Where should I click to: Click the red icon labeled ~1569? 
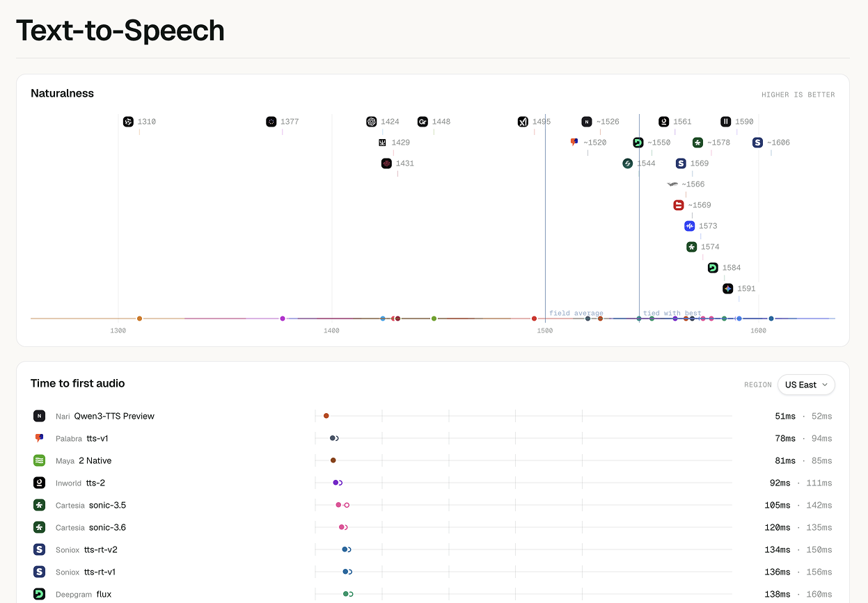coord(679,205)
